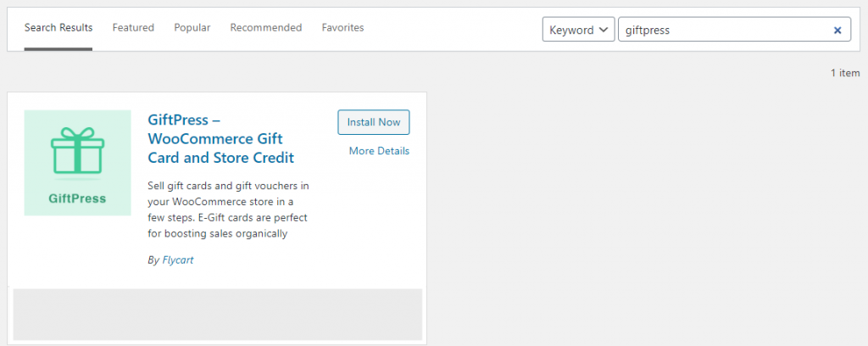
Task: Open the GiftPress plugin logo thumbnail
Action: (77, 163)
